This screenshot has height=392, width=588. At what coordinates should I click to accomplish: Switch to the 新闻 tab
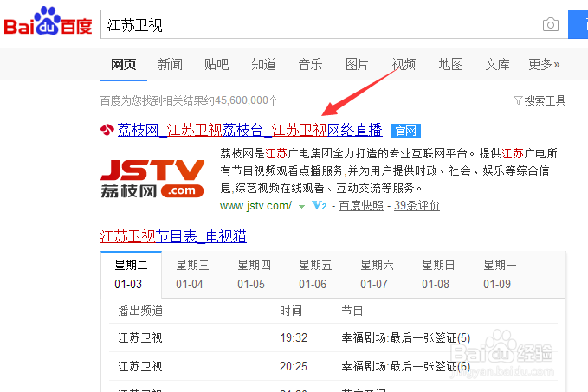coord(170,64)
